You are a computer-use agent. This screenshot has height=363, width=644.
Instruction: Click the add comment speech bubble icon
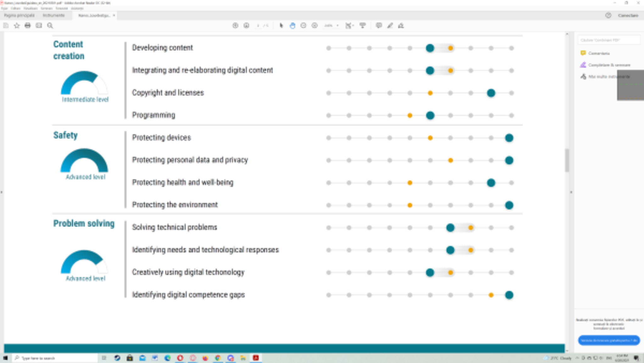click(x=379, y=25)
